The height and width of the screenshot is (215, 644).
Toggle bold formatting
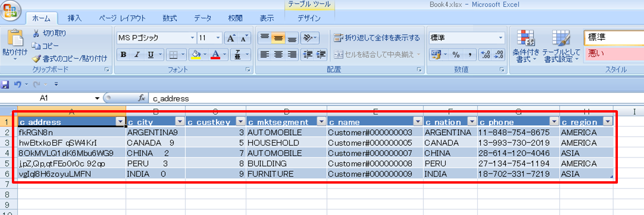[x=123, y=54]
